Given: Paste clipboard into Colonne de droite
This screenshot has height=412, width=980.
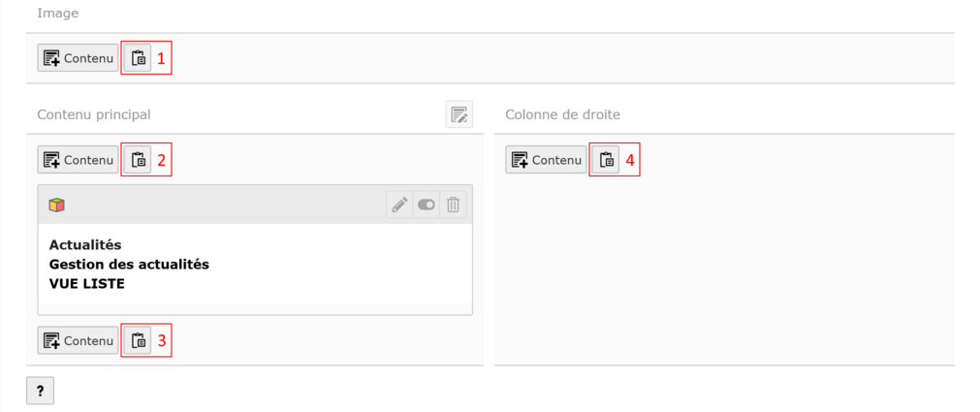Looking at the screenshot, I should click(x=606, y=160).
